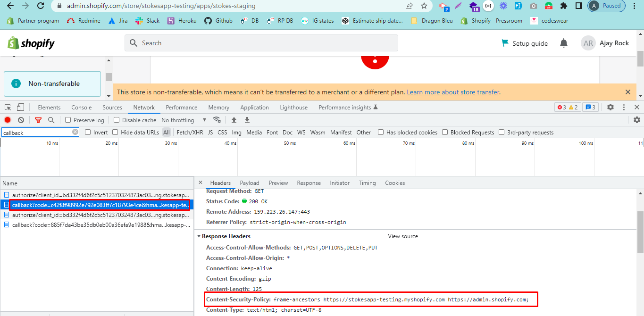Toggle the red filter funnel icon
The width and height of the screenshot is (644, 316).
tap(38, 120)
